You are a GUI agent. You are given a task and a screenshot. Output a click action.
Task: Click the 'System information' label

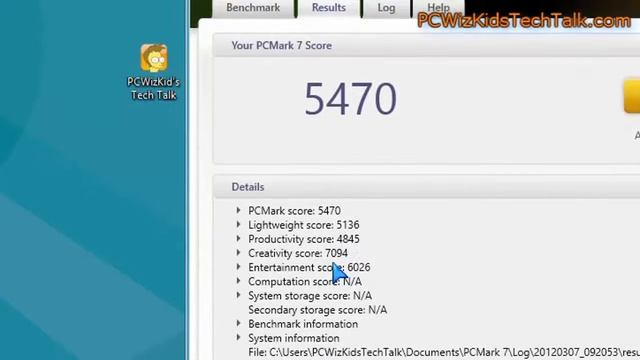pyautogui.click(x=294, y=338)
